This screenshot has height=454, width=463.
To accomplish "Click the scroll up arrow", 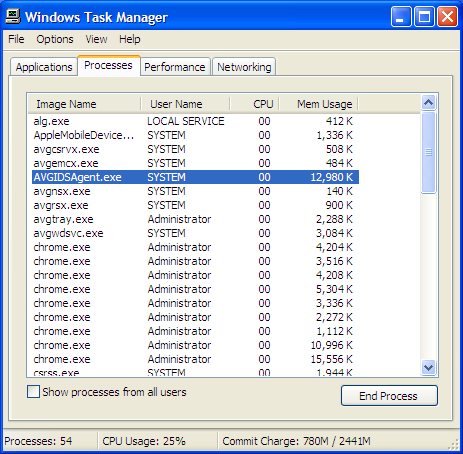I will [x=428, y=102].
